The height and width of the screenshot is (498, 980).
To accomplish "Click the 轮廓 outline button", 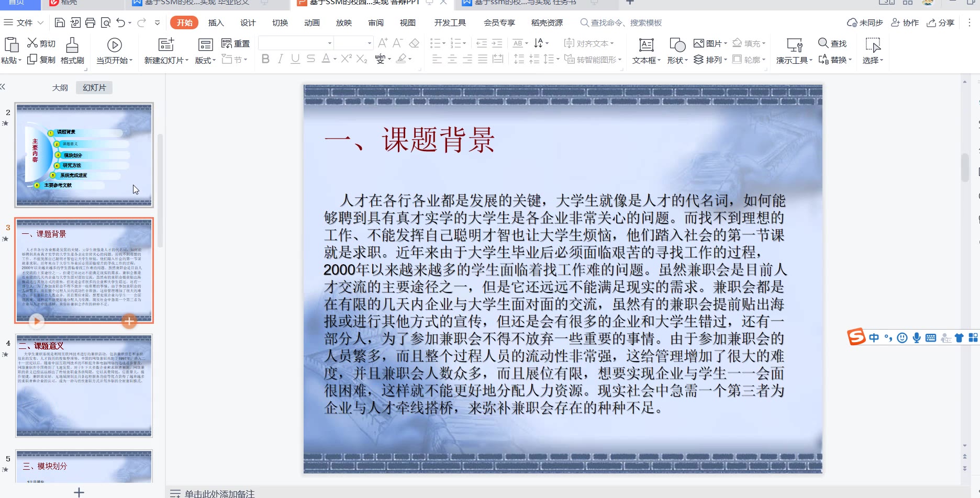I will pos(749,60).
